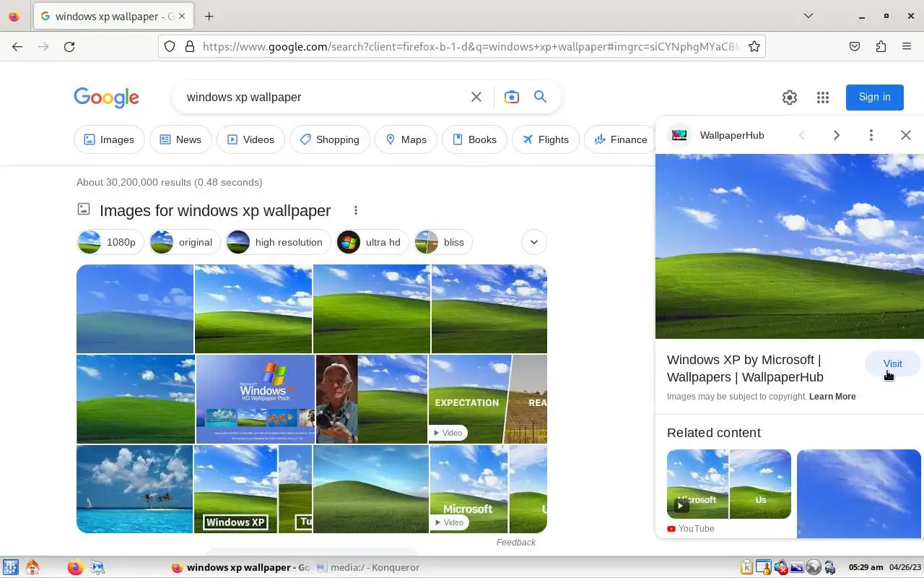Reload the current page
This screenshot has width=924, height=578.
(x=69, y=46)
